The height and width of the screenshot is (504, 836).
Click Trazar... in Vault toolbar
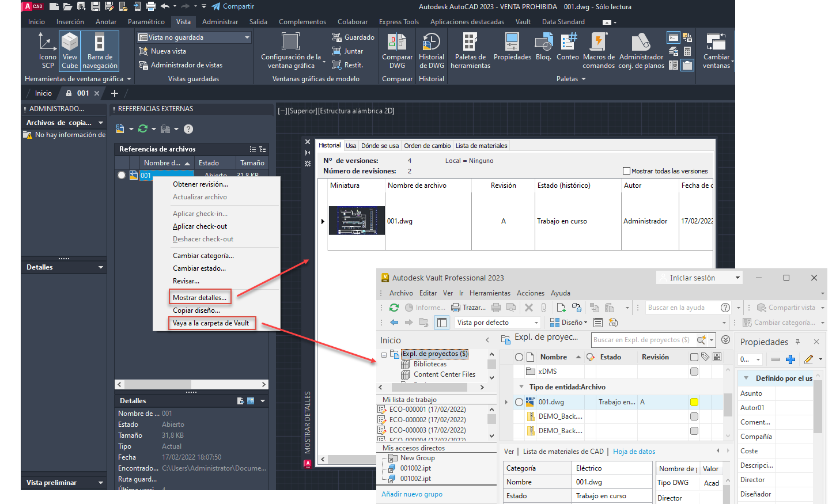(x=468, y=308)
